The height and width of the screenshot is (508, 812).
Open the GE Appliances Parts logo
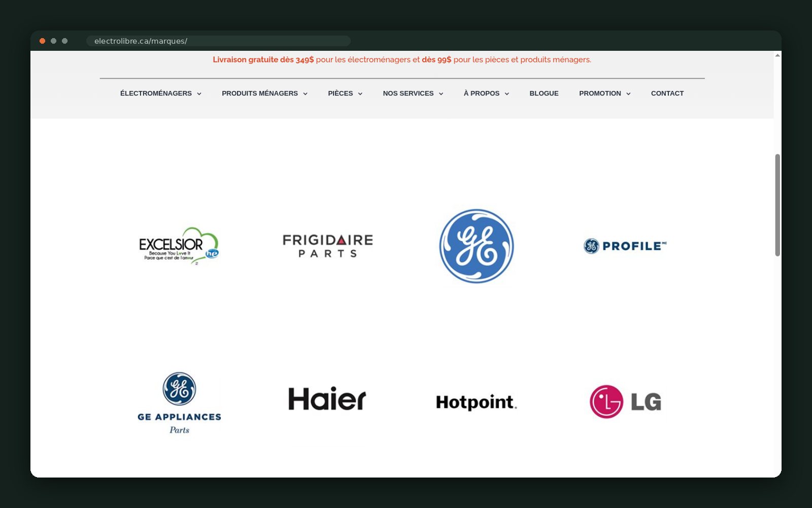pyautogui.click(x=179, y=403)
